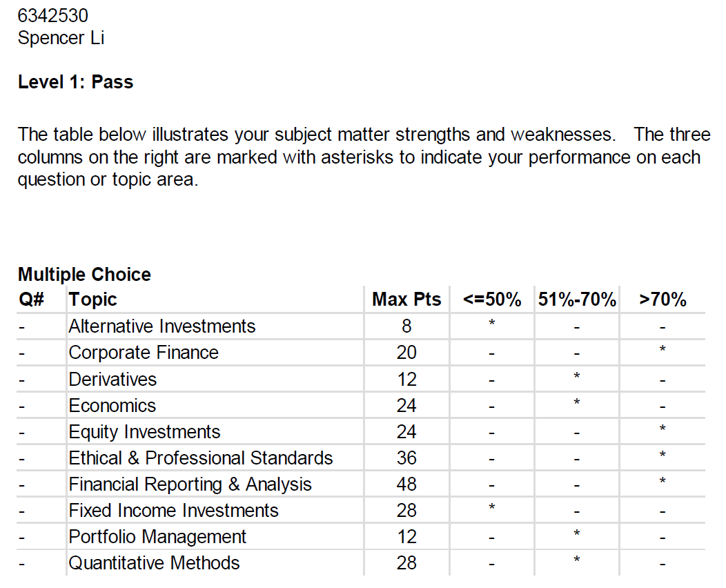This screenshot has height=588, width=726.
Task: Click the asterisk in the Equity Investments row
Action: pos(662,430)
